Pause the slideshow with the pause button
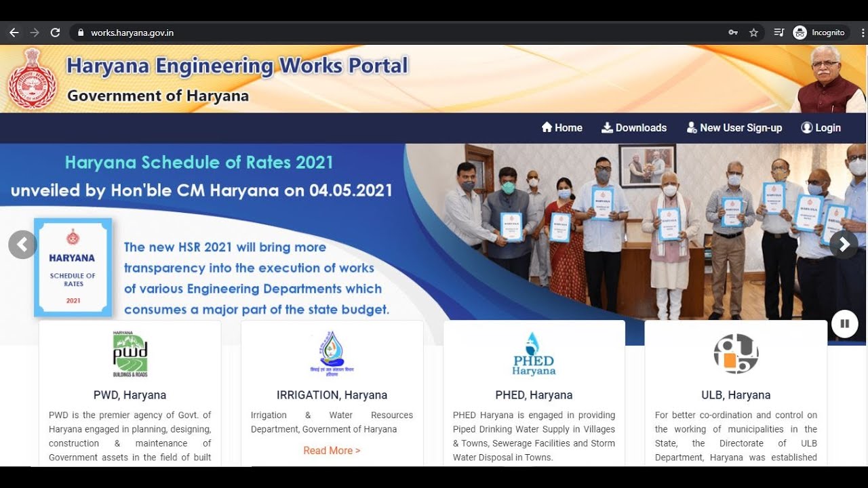This screenshot has width=868, height=488. click(x=845, y=323)
